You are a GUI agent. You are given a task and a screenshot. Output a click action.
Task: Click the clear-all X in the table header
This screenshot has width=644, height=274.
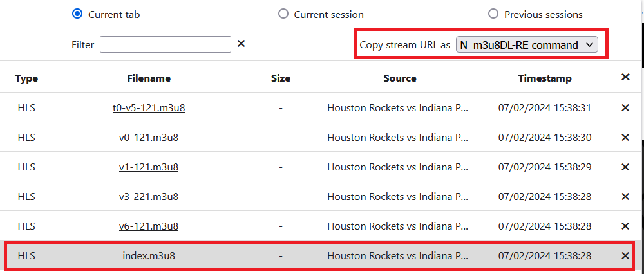[x=625, y=77]
